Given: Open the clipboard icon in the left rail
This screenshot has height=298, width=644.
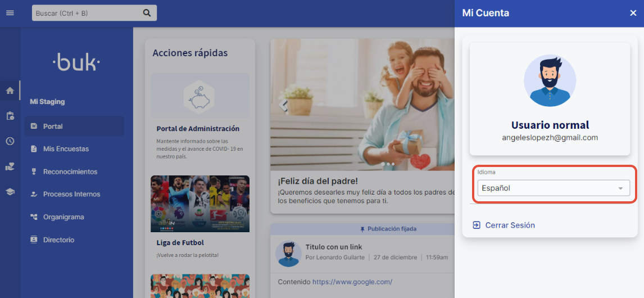Looking at the screenshot, I should 10,116.
